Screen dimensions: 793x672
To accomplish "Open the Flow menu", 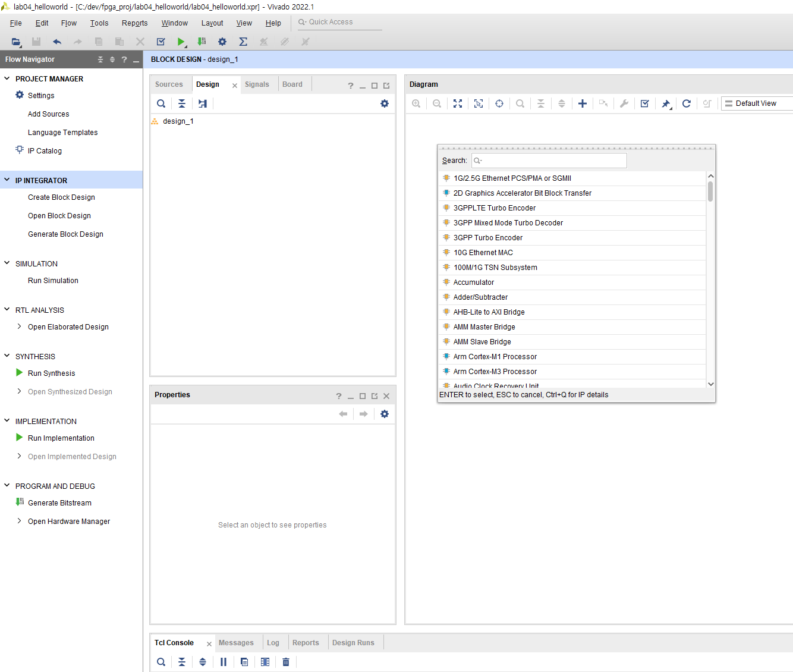I will pos(69,23).
